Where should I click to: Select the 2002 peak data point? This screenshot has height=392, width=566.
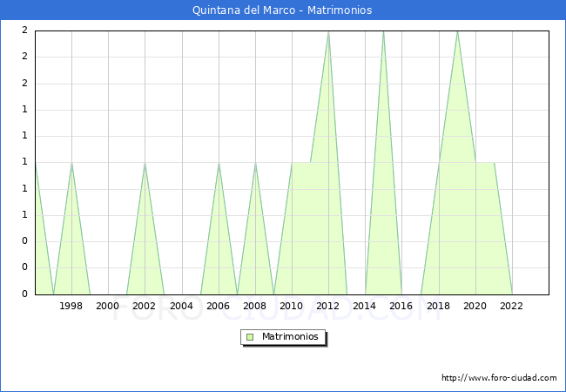tap(145, 163)
